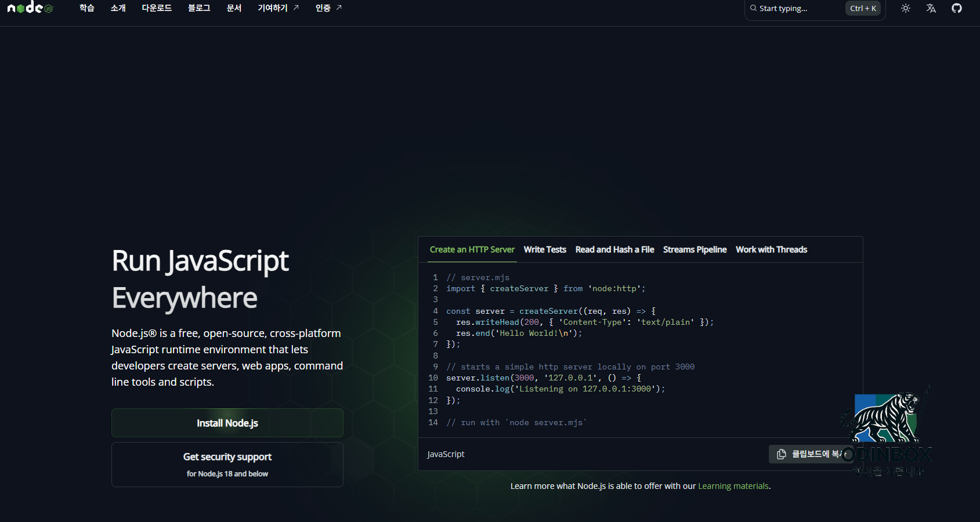The image size is (980, 522).
Task: Switch to the Write Tests tab
Action: pos(545,249)
